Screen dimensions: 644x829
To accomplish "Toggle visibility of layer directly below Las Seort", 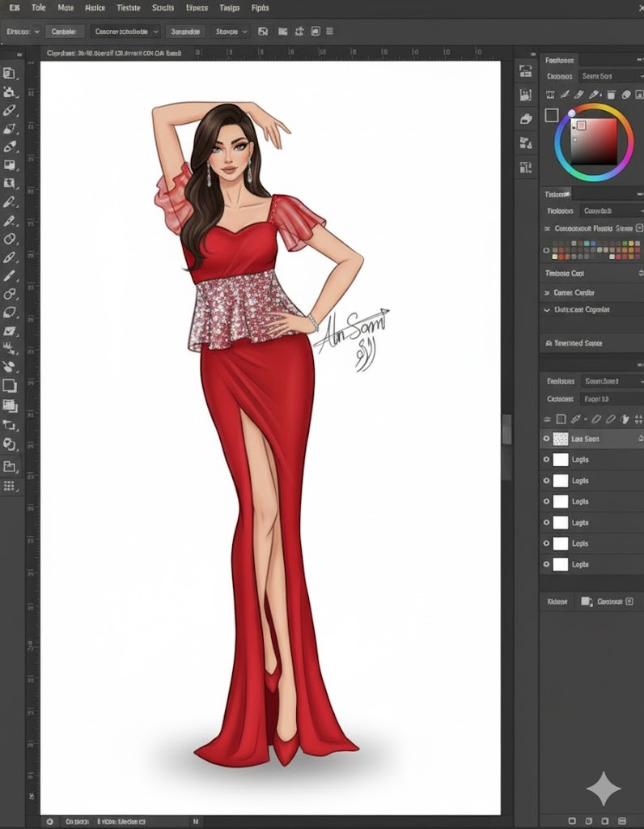I will point(546,460).
